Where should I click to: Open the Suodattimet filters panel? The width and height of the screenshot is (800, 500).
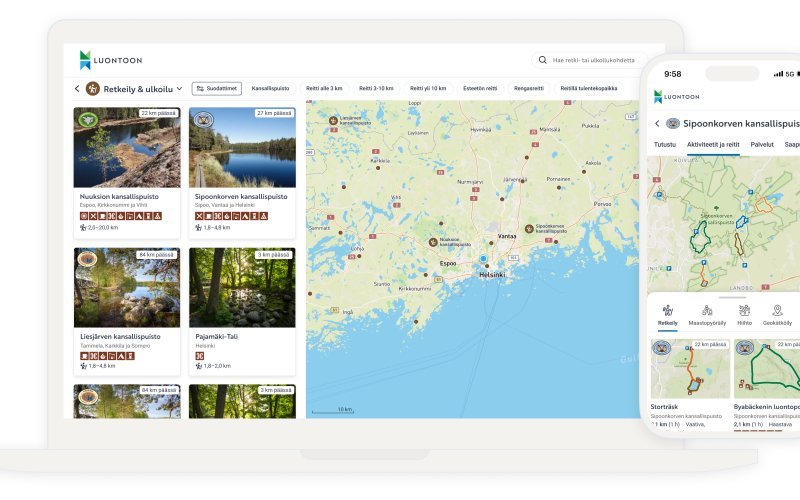[x=217, y=89]
